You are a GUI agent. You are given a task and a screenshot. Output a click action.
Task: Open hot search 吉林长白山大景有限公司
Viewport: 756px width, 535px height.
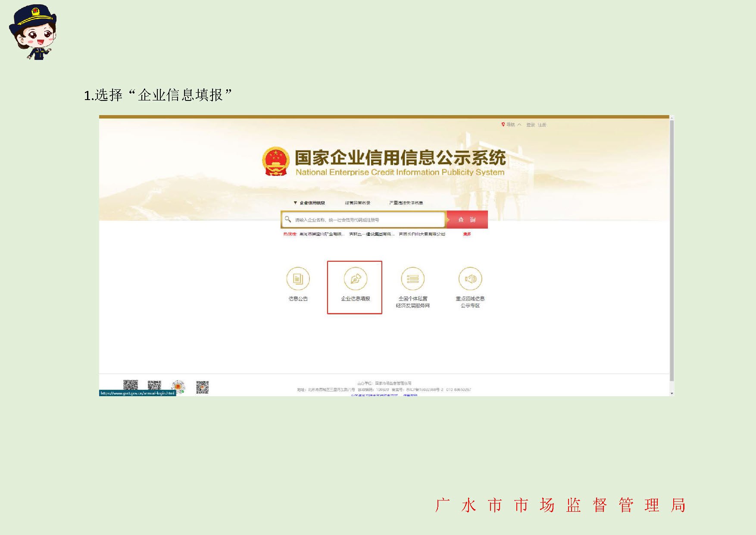(422, 234)
